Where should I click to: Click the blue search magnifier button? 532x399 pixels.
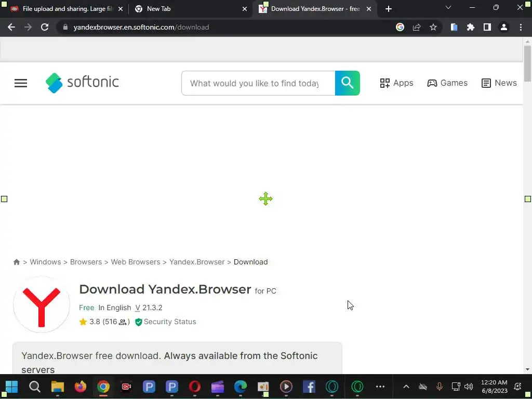coord(348,83)
